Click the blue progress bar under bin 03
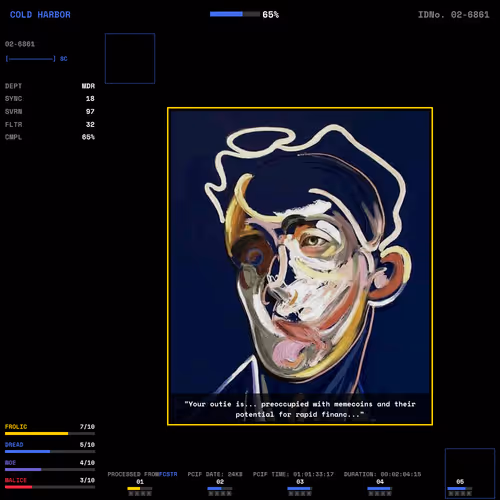 (x=300, y=489)
